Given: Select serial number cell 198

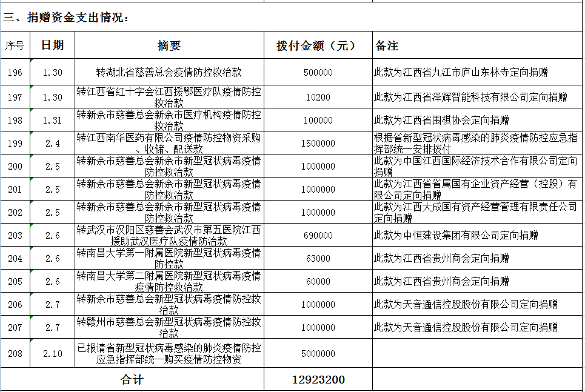Looking at the screenshot, I should 15,121.
